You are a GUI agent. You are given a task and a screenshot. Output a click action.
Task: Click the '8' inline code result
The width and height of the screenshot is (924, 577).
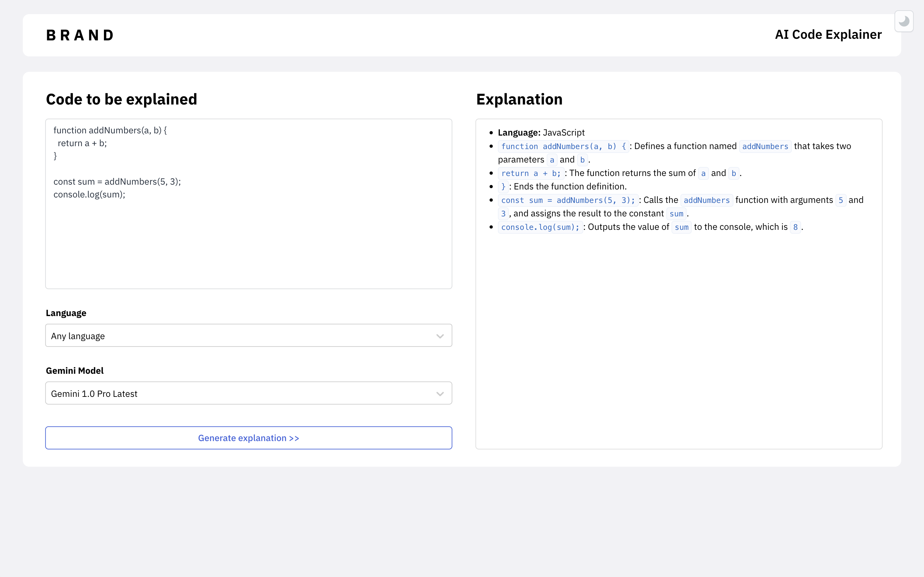coord(795,227)
